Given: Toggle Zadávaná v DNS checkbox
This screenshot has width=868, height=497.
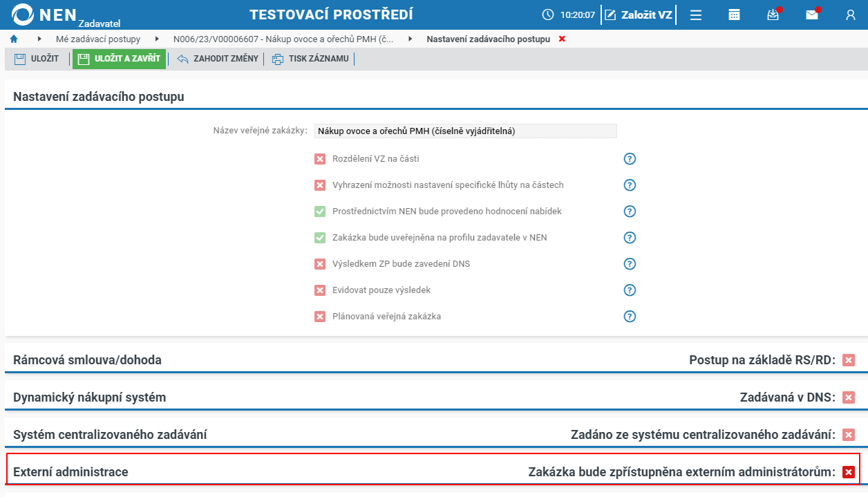Looking at the screenshot, I should point(849,397).
